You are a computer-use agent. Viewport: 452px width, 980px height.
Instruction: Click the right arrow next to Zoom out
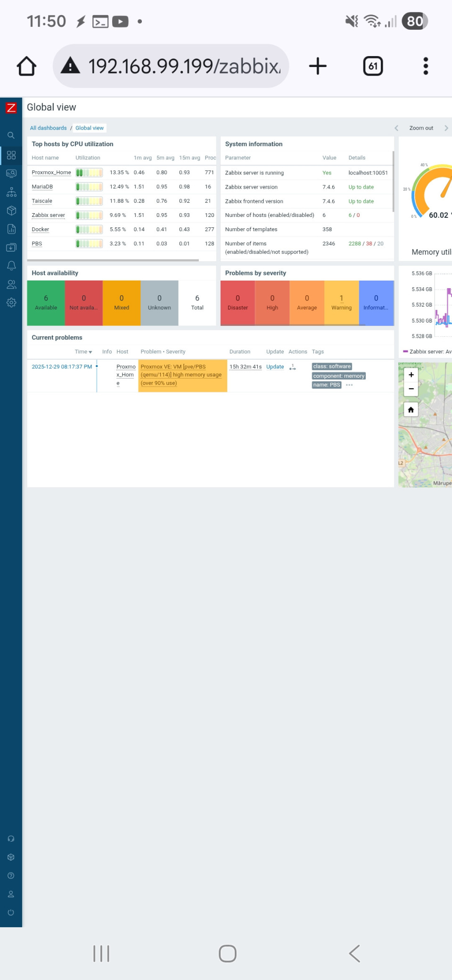(x=446, y=128)
